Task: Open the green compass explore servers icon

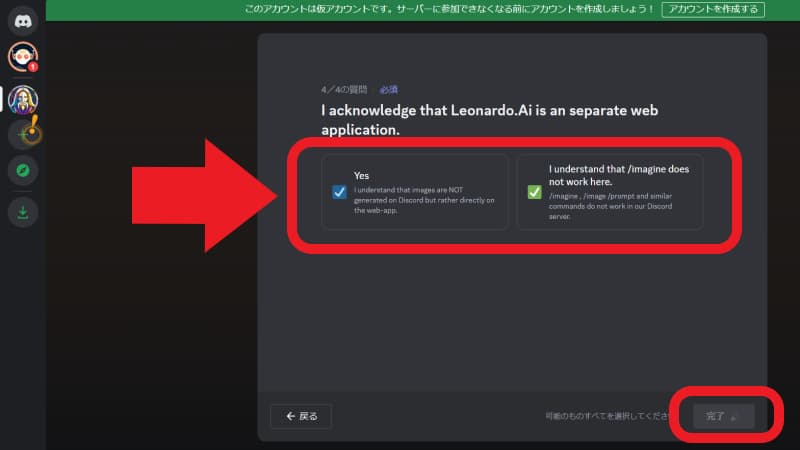Action: [x=22, y=170]
